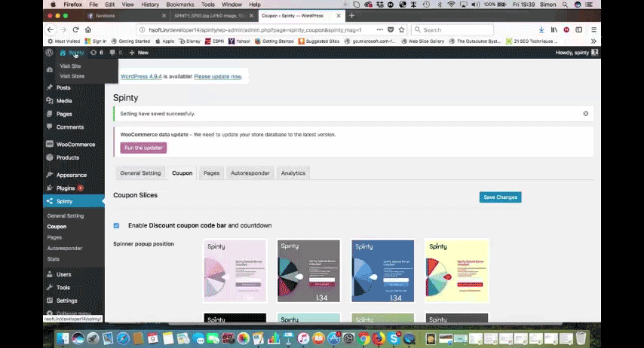
Task: Open the WordPress 4.9.4 link
Action: 141,76
